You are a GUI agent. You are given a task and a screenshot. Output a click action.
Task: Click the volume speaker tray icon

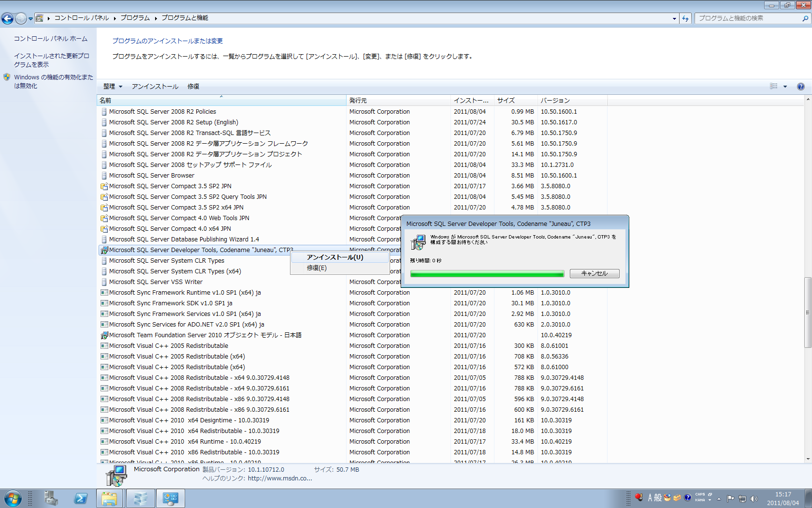(754, 498)
